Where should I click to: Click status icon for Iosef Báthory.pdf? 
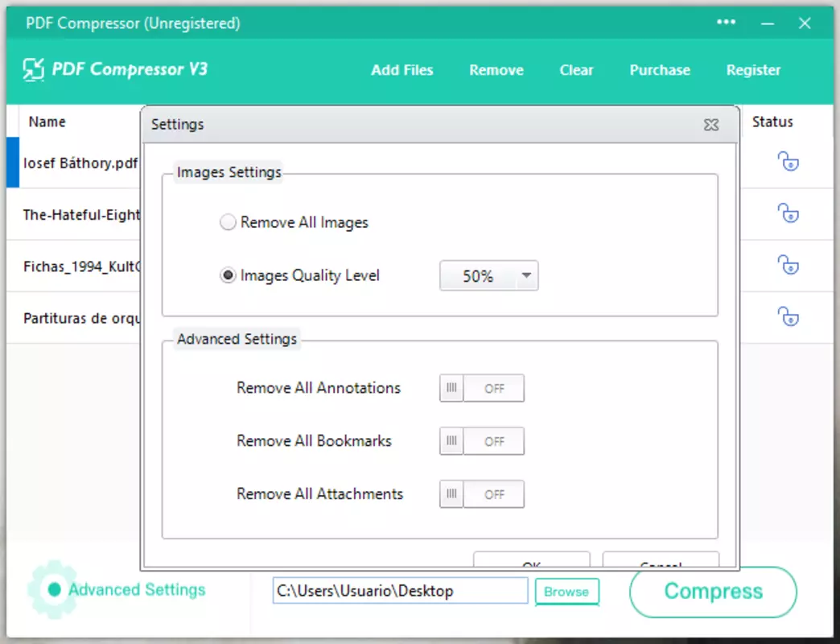[788, 161]
